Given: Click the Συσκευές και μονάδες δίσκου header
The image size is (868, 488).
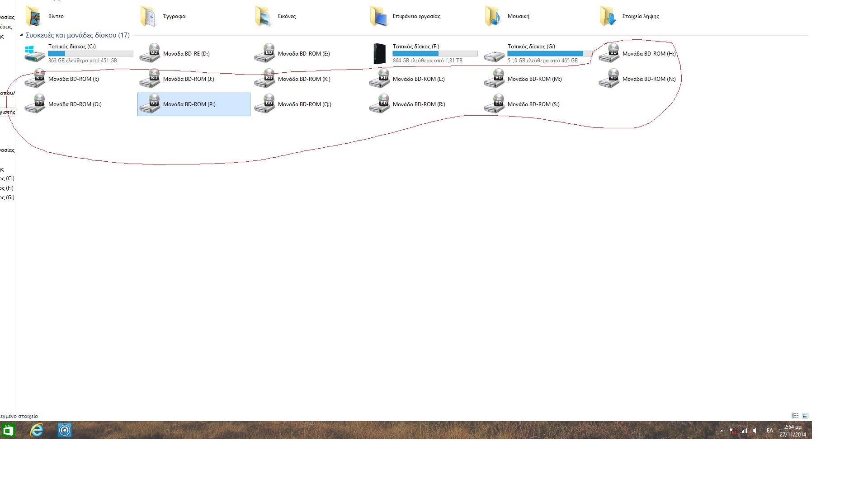Looking at the screenshot, I should (x=77, y=35).
